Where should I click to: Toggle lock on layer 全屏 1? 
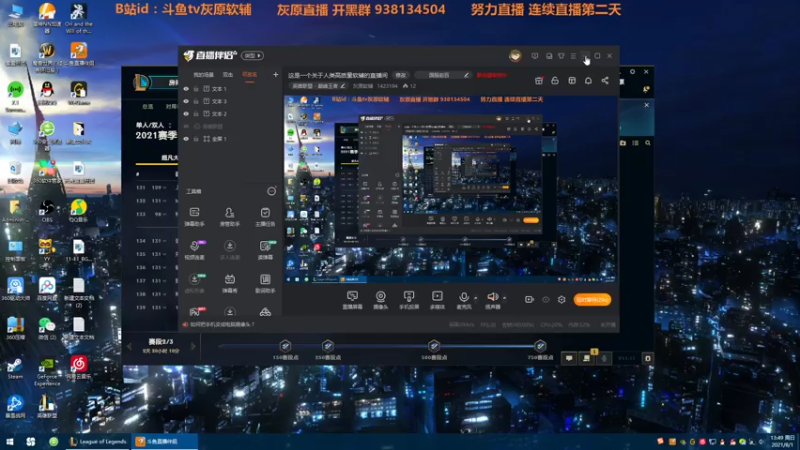pos(196,139)
